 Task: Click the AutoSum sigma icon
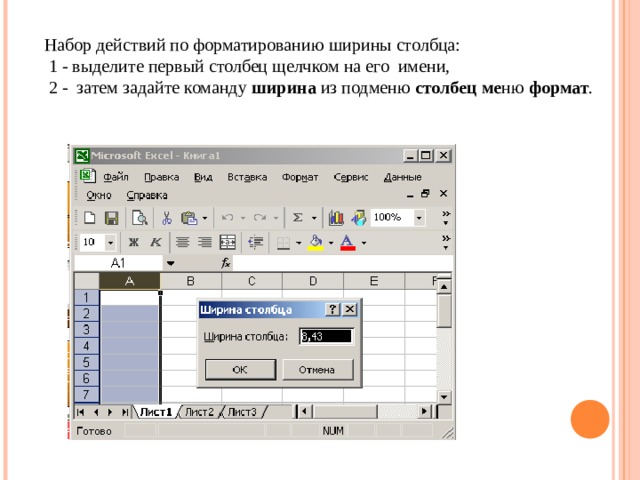298,218
